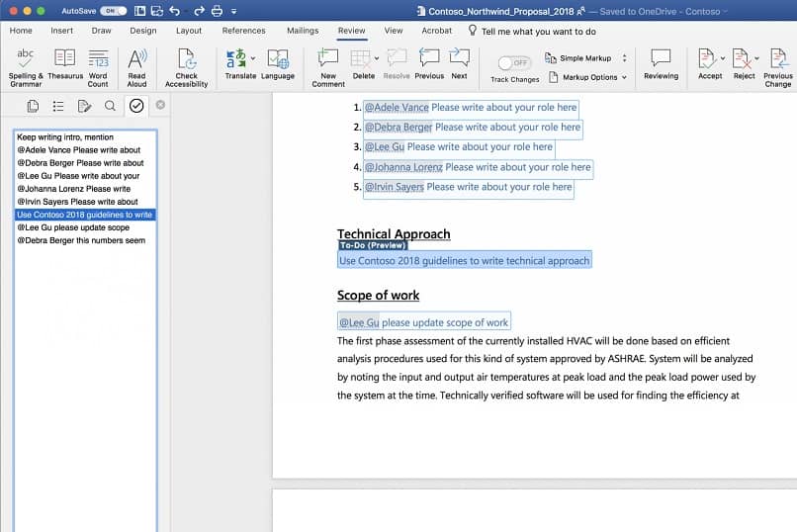
Task: Insert a New Comment
Action: coord(327,59)
